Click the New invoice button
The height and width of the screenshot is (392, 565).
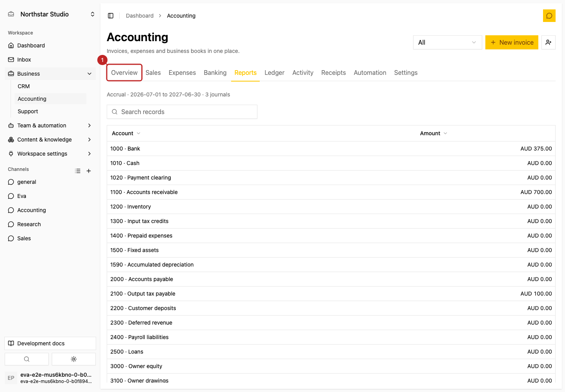click(x=512, y=42)
